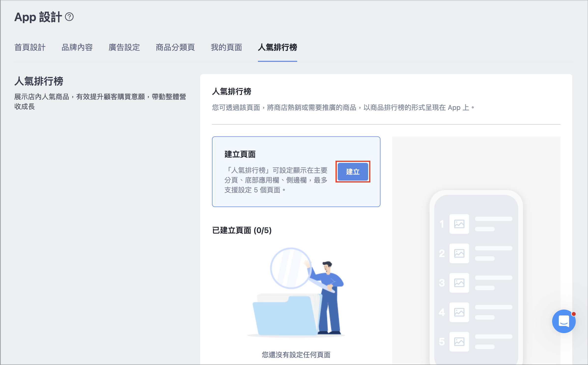588x365 pixels.
Task: Click the 您還沒有設定任何頁面 message
Action: (x=296, y=355)
